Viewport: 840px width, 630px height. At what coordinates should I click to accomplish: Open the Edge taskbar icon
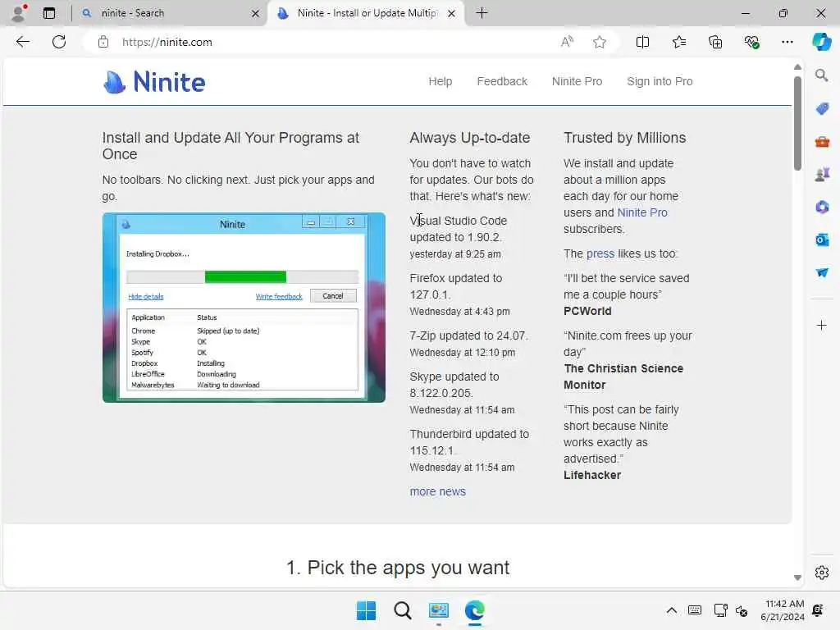pyautogui.click(x=475, y=610)
